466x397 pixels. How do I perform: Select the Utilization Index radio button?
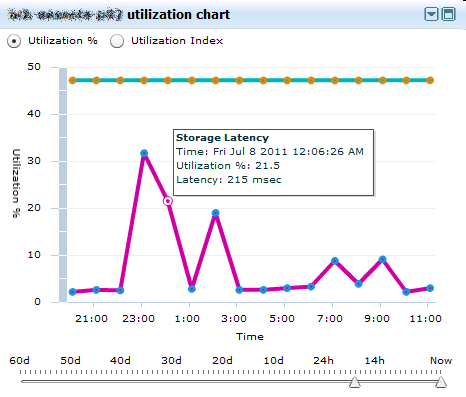(117, 41)
